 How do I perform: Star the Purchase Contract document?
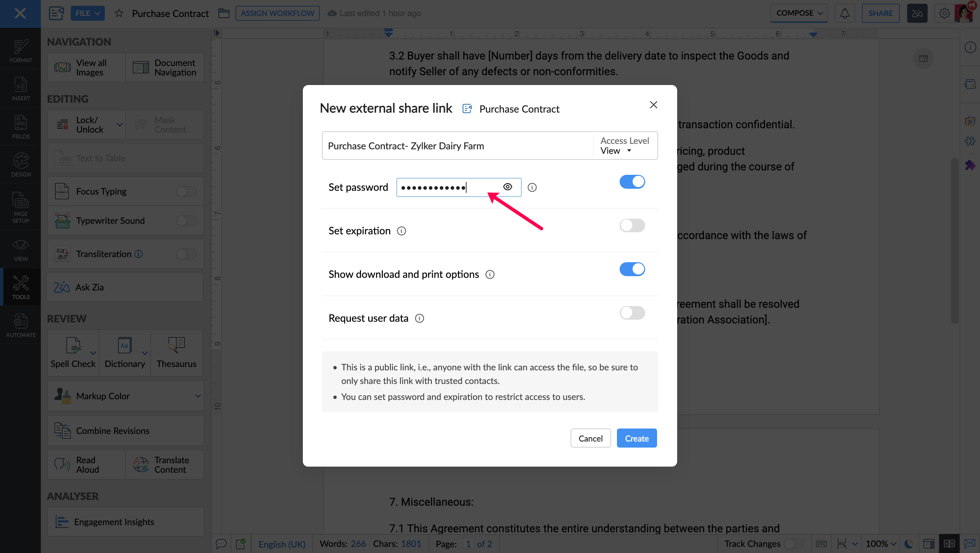coord(119,13)
